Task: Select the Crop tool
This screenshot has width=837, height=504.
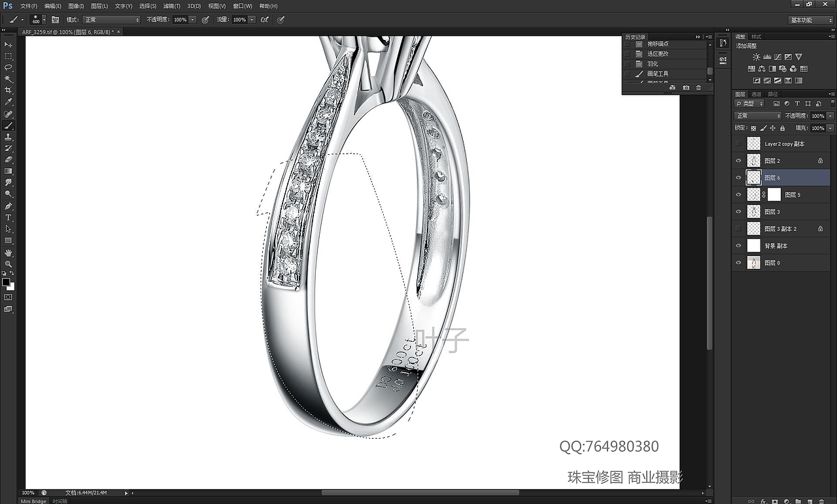Action: pos(9,90)
